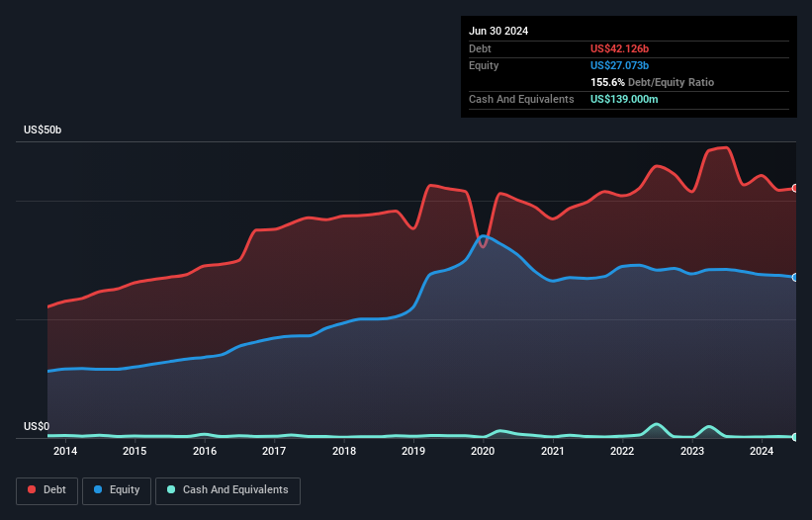This screenshot has width=812, height=520.
Task: Click the US$27.073b equity value
Action: pos(619,65)
